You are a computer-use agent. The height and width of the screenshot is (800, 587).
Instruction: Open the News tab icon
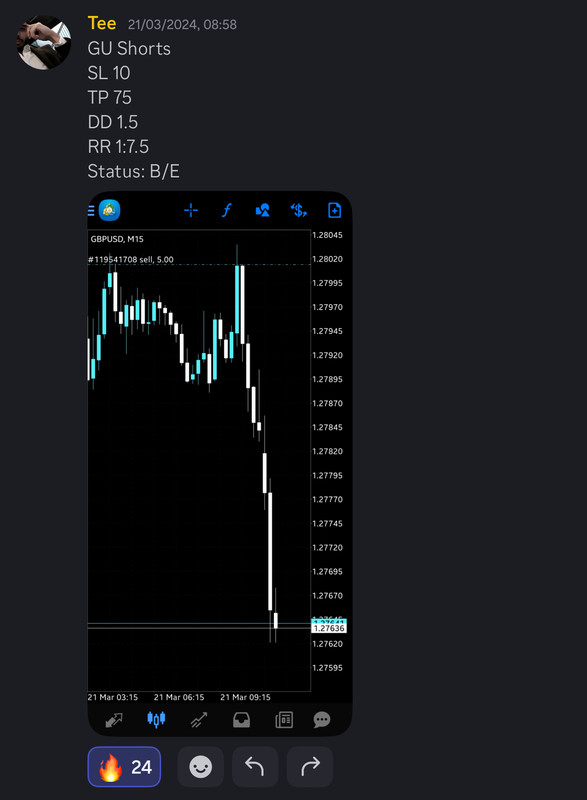coord(284,720)
